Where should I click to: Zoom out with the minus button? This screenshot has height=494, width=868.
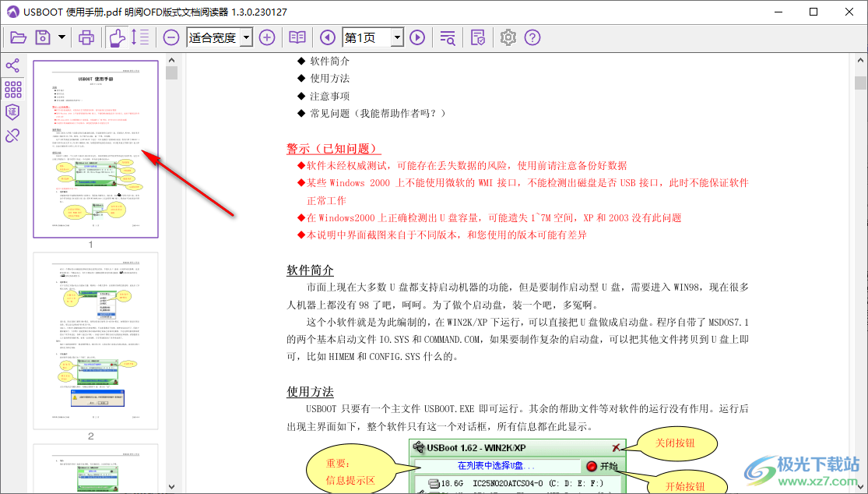tap(171, 37)
